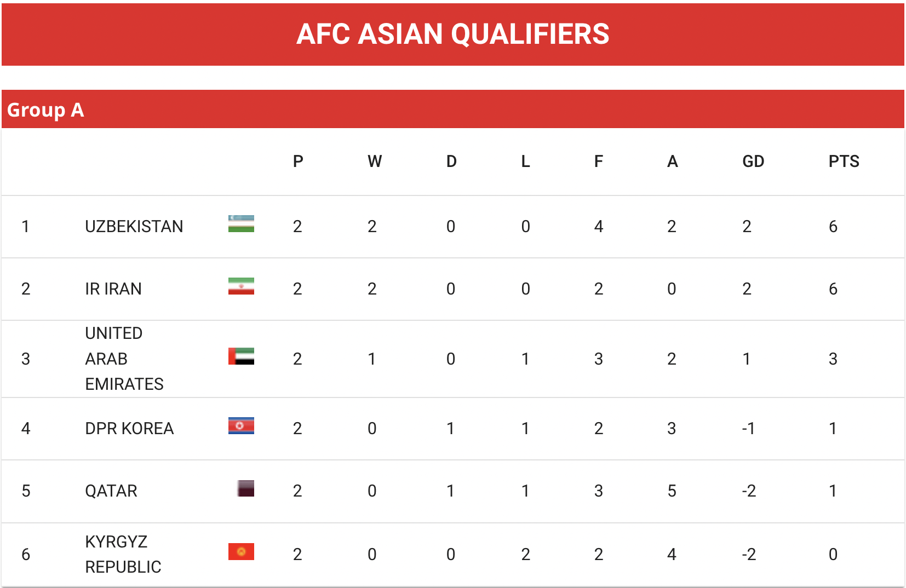Click Uzbekistan's points value 6
This screenshot has height=588, width=906.
point(833,227)
